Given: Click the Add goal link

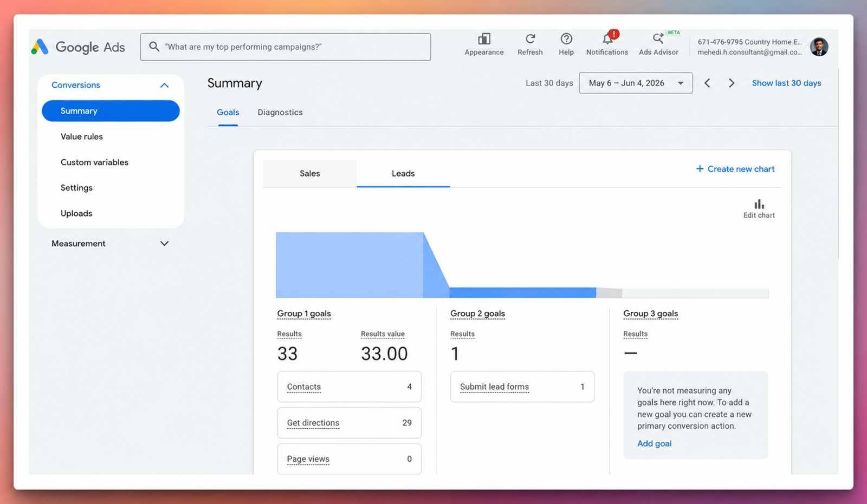Looking at the screenshot, I should (654, 443).
